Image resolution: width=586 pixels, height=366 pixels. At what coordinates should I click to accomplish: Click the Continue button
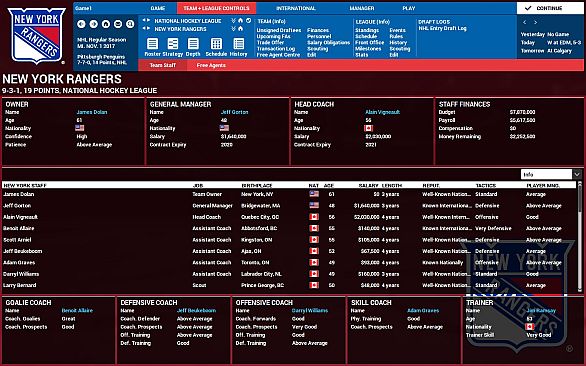coord(551,8)
